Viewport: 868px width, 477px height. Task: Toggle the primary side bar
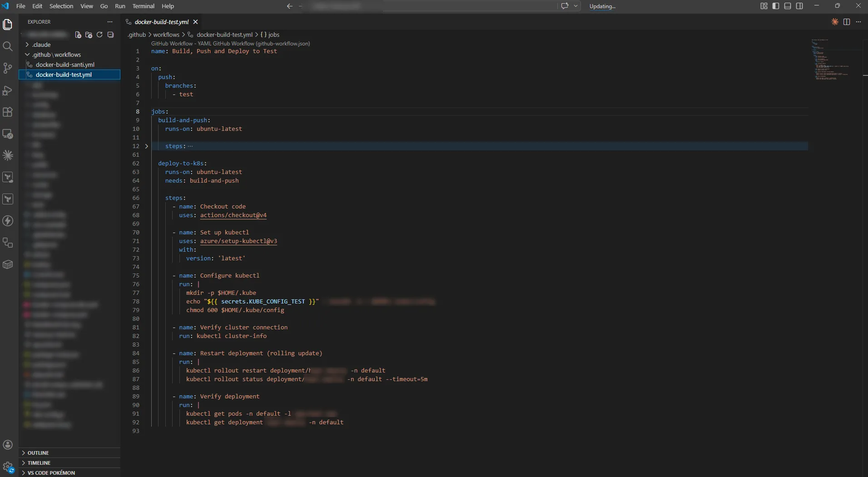(x=776, y=6)
